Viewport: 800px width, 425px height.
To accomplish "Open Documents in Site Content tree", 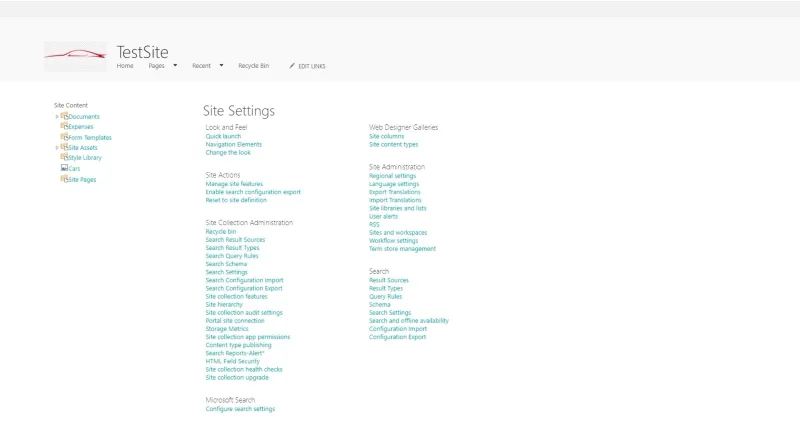I will pyautogui.click(x=84, y=117).
